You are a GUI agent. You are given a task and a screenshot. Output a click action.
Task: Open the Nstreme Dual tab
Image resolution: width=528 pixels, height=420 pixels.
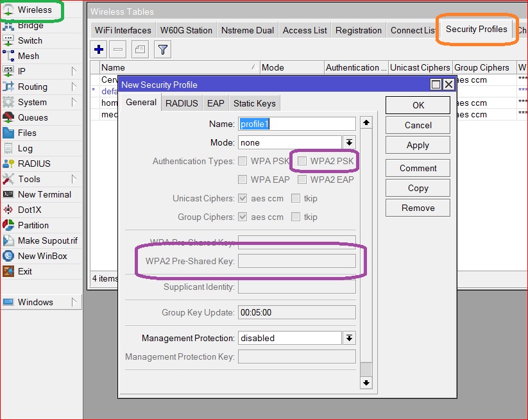[x=248, y=30]
